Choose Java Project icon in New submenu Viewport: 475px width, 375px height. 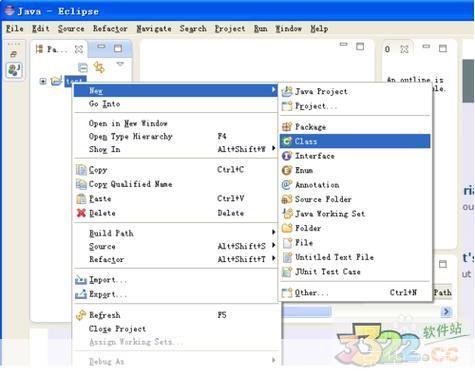pos(287,91)
